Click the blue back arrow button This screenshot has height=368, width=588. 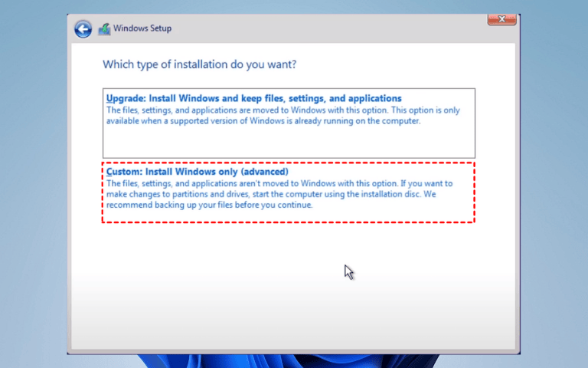(83, 29)
